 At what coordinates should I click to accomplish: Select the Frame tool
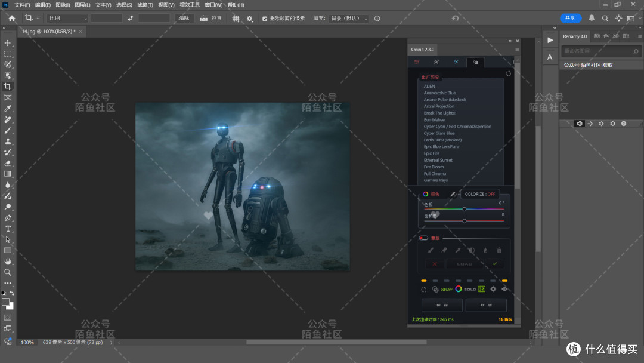[8, 98]
